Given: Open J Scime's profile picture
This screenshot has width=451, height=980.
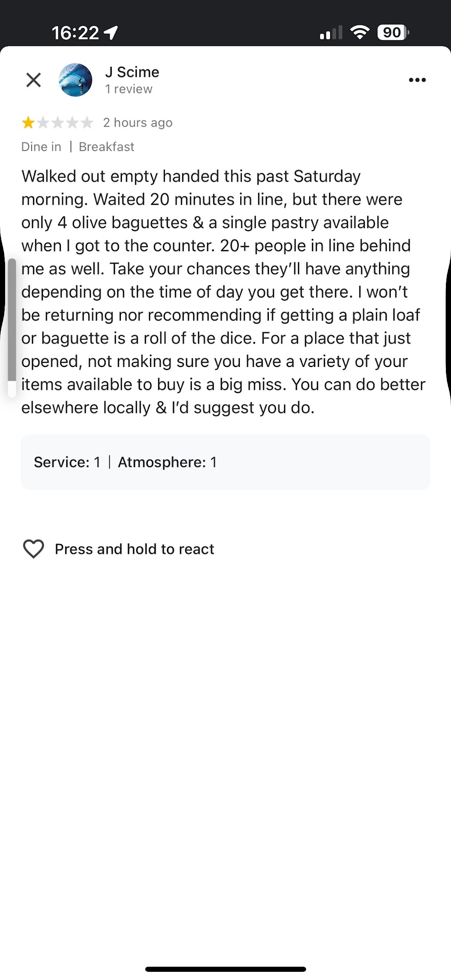Looking at the screenshot, I should coord(76,80).
